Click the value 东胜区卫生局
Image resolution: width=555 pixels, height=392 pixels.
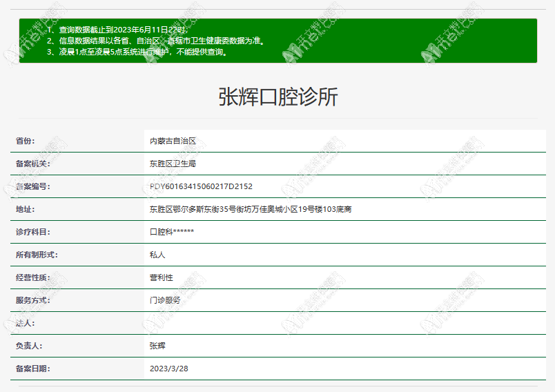pos(173,164)
